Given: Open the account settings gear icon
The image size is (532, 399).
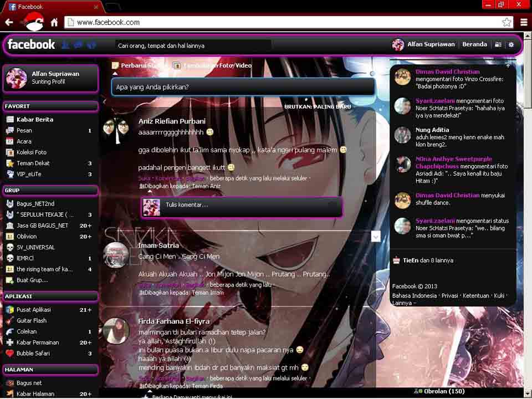Looking at the screenshot, I should point(511,44).
